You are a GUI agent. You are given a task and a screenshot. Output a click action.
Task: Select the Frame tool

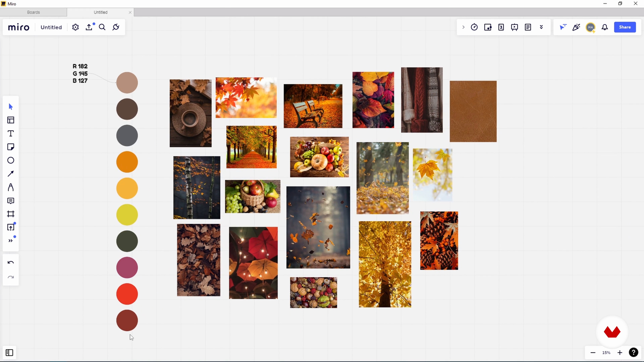tap(11, 214)
